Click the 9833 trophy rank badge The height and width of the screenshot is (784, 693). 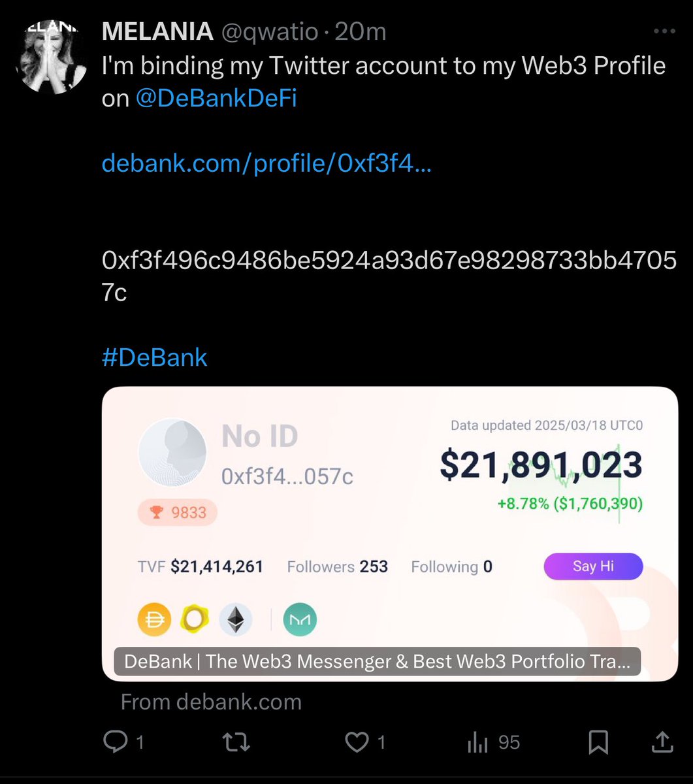click(x=178, y=513)
